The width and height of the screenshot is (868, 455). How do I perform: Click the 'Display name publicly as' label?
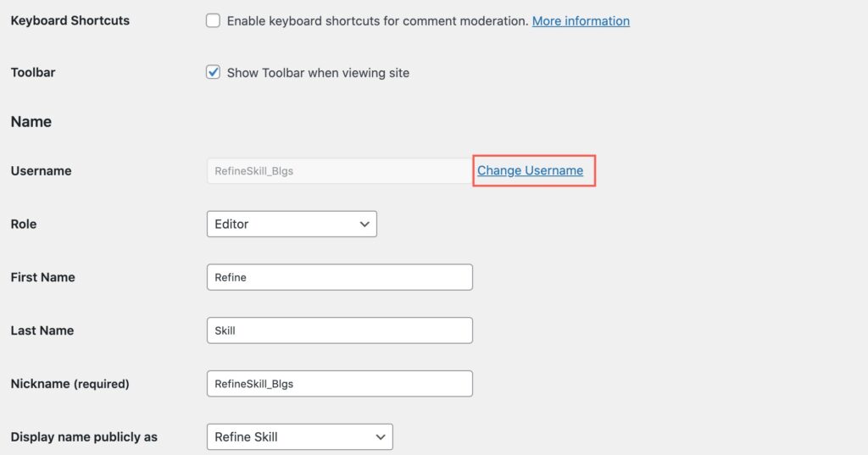(84, 436)
